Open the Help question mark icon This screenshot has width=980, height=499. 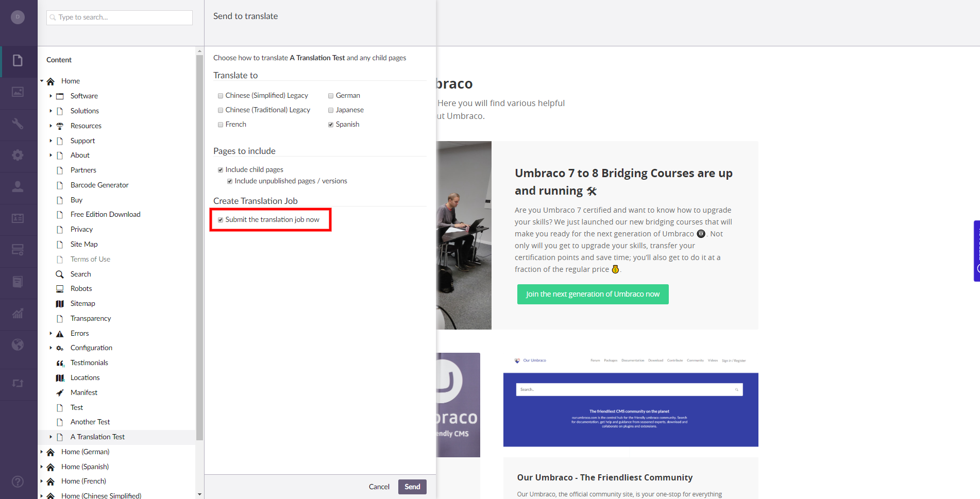click(x=18, y=481)
